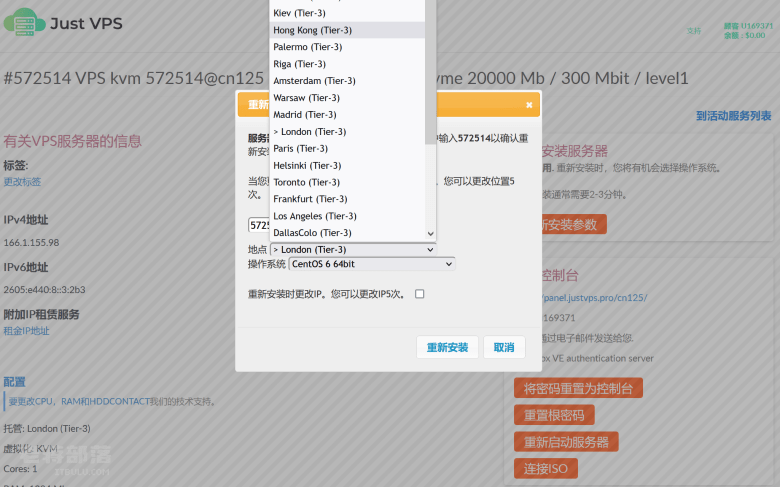Click the 重新启动服务器 button
Viewport: 780px width, 487px height.
566,442
